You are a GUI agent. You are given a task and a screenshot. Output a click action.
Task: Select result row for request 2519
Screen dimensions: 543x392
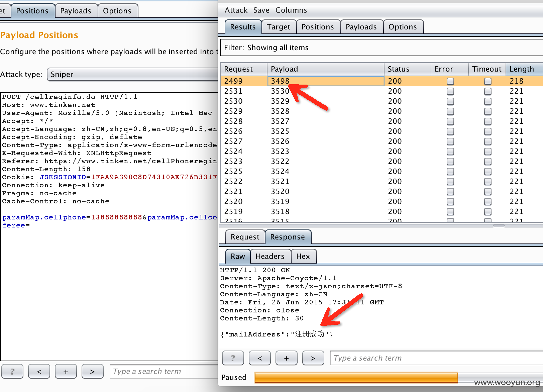[381, 211]
